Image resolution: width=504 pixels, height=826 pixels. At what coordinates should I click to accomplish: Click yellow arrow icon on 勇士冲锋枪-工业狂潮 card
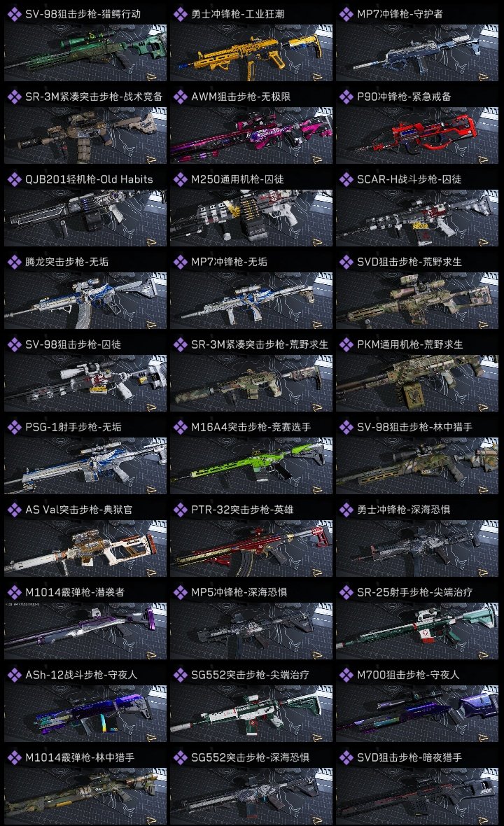[x=317, y=77]
